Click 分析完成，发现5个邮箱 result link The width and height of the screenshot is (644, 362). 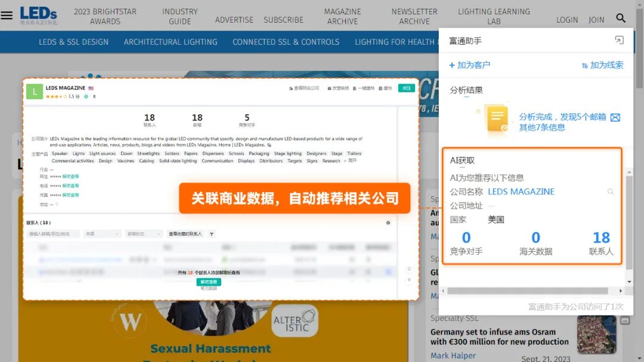(x=563, y=117)
